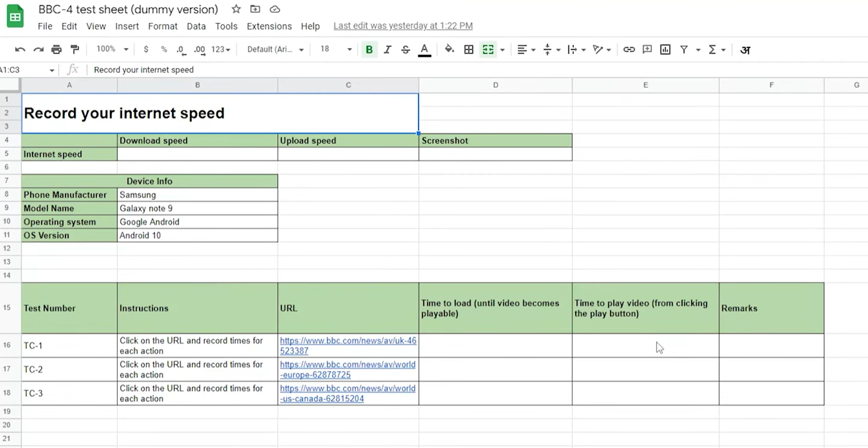
Task: Open the Help menu
Action: coord(310,26)
